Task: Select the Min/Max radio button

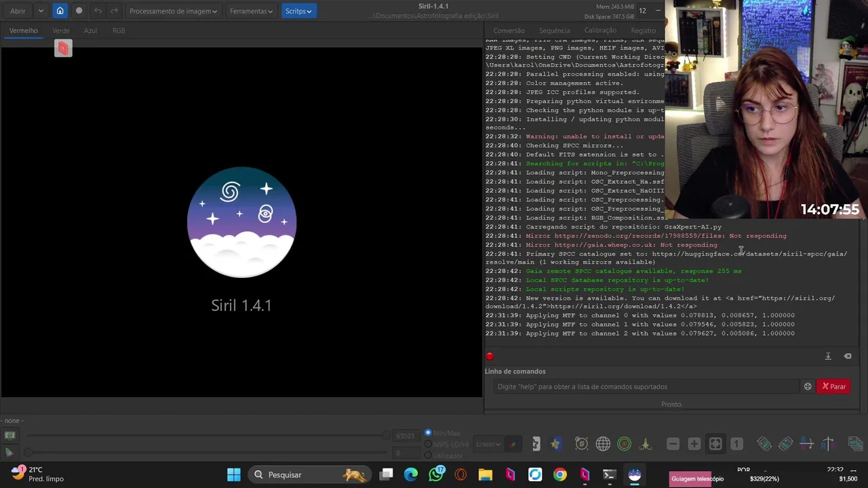Action: pos(428,432)
